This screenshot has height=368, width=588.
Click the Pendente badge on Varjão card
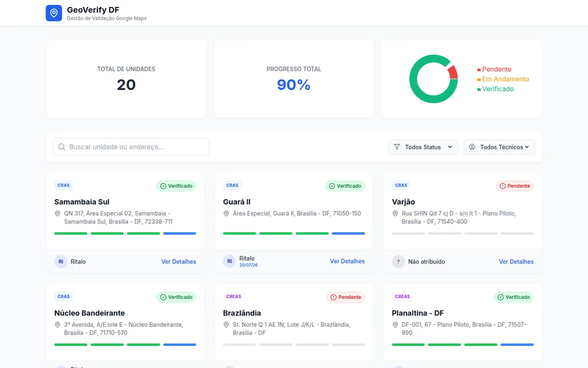tap(514, 186)
